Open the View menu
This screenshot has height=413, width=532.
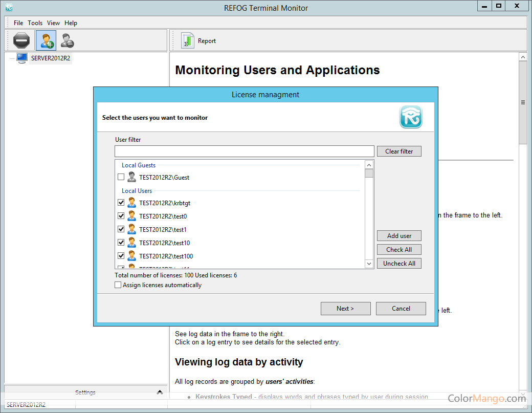click(53, 23)
